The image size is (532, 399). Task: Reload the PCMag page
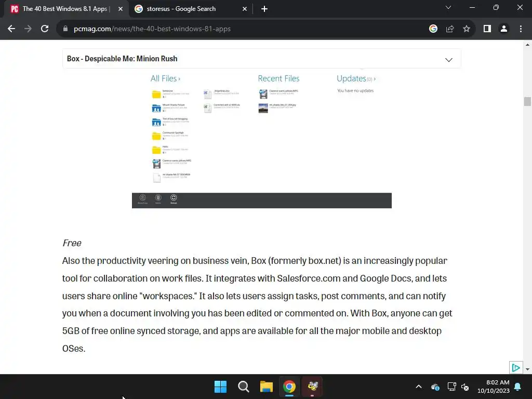click(x=45, y=29)
